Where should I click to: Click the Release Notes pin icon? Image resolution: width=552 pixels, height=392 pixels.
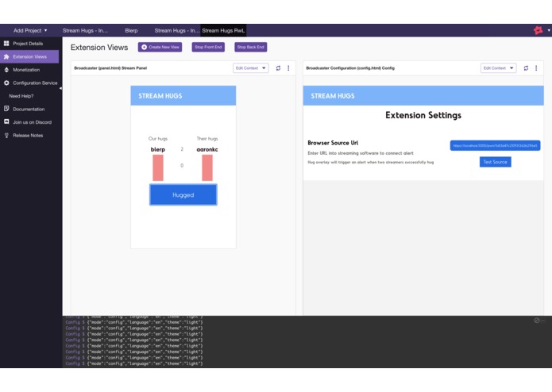pyautogui.click(x=6, y=136)
